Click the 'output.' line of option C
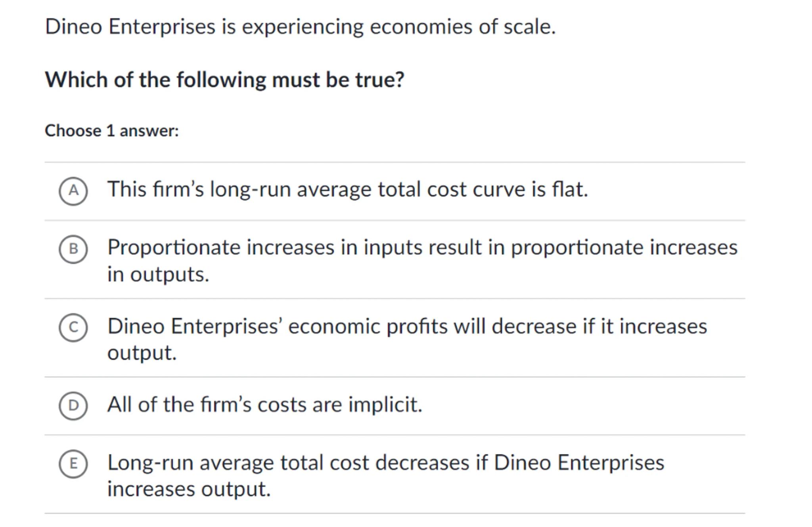This screenshot has width=812, height=527. tap(142, 353)
